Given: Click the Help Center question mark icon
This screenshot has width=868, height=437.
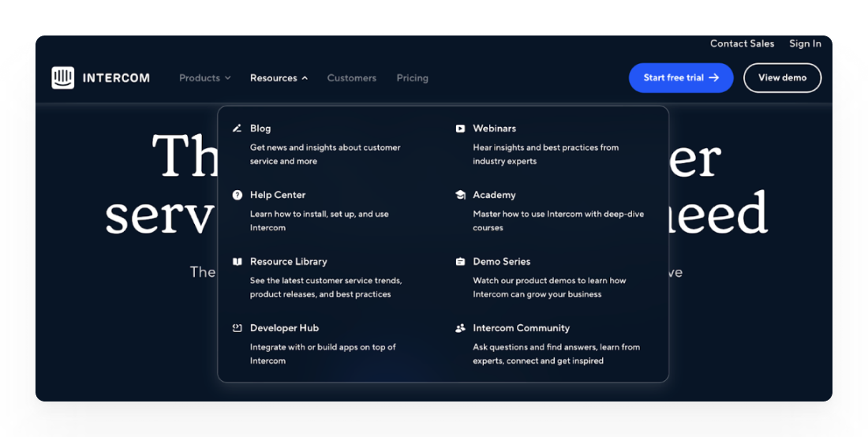Looking at the screenshot, I should coord(238,195).
